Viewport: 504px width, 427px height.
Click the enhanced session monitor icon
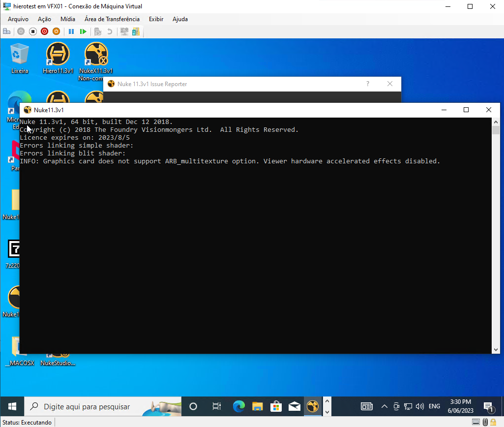coord(124,31)
